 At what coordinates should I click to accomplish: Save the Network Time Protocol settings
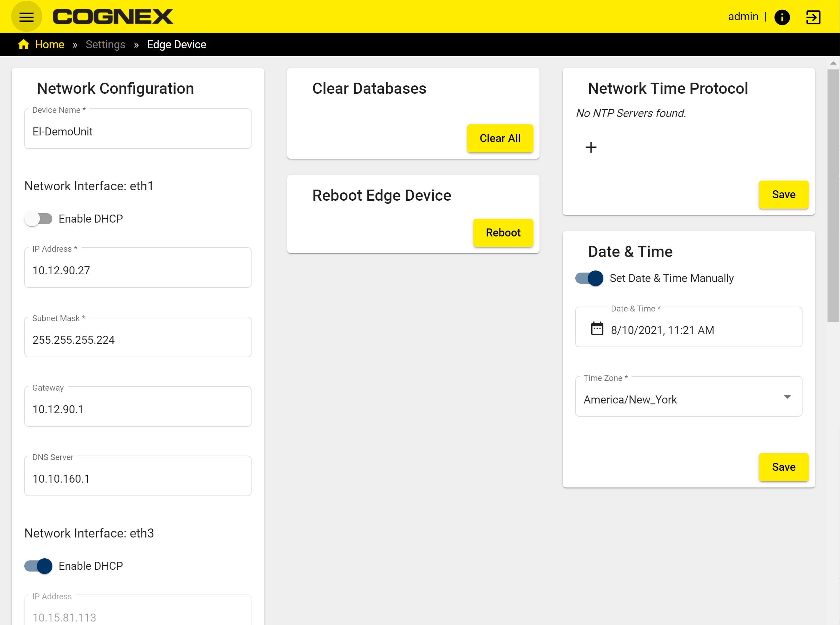783,195
